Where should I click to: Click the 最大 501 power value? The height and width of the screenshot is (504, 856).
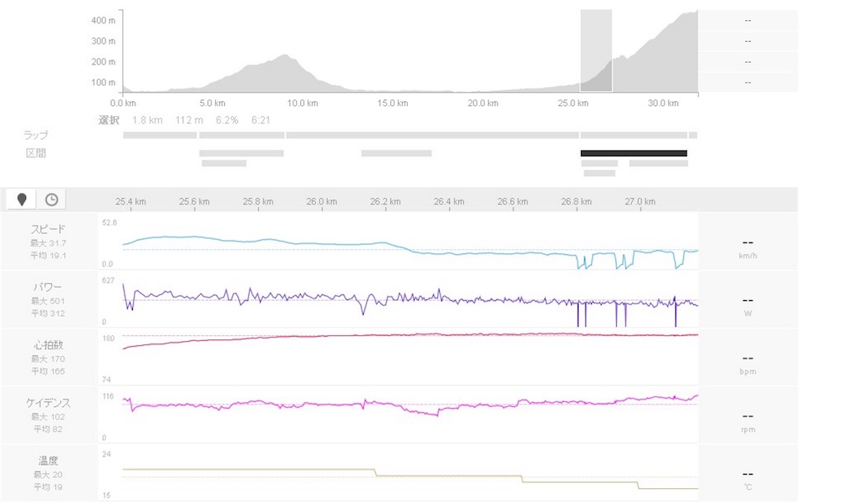48,301
